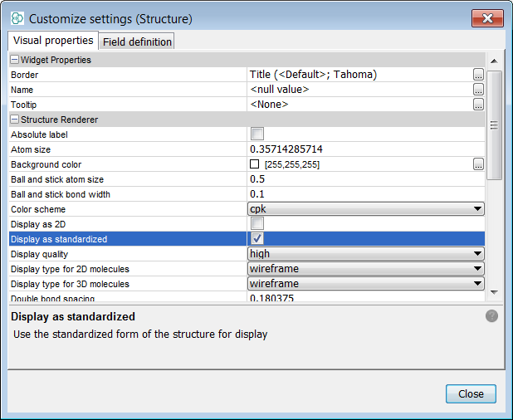Image resolution: width=513 pixels, height=420 pixels.
Task: Open the Tooltip property ellipsis button
Action: 478,105
